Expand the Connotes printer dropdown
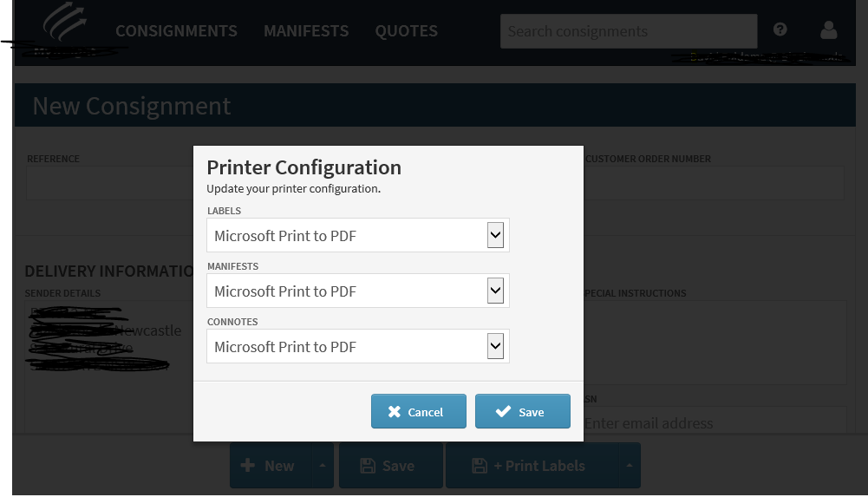 [x=495, y=346]
